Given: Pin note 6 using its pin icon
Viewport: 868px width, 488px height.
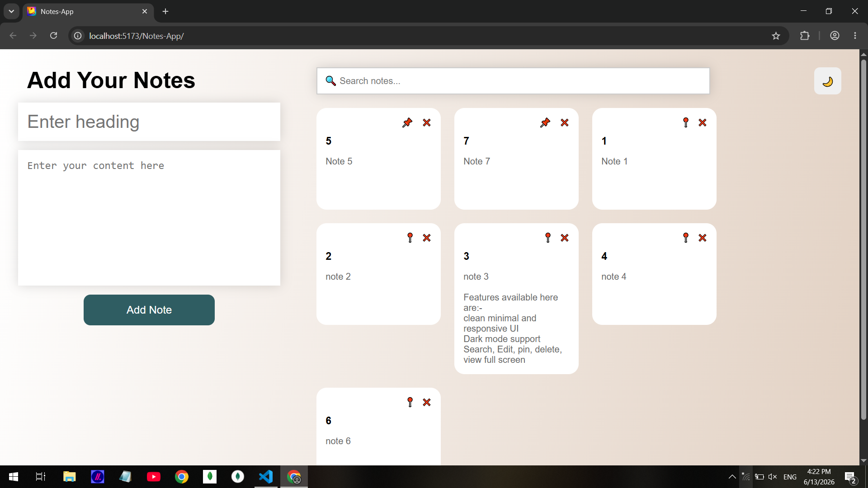Looking at the screenshot, I should click(x=410, y=402).
